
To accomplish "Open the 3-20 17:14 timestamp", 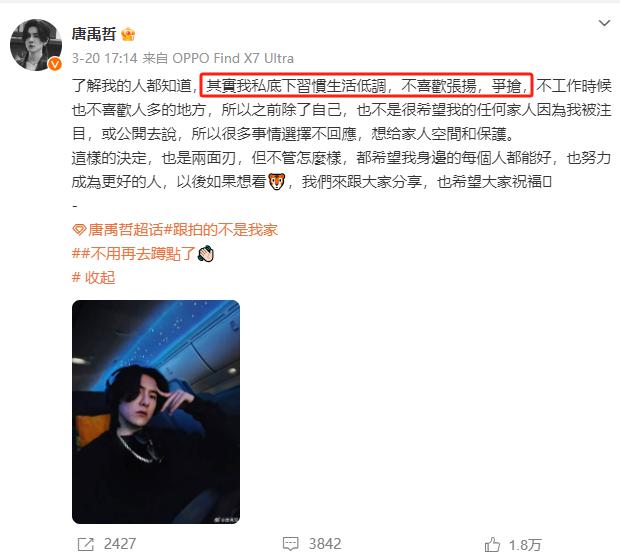I will tap(104, 58).
